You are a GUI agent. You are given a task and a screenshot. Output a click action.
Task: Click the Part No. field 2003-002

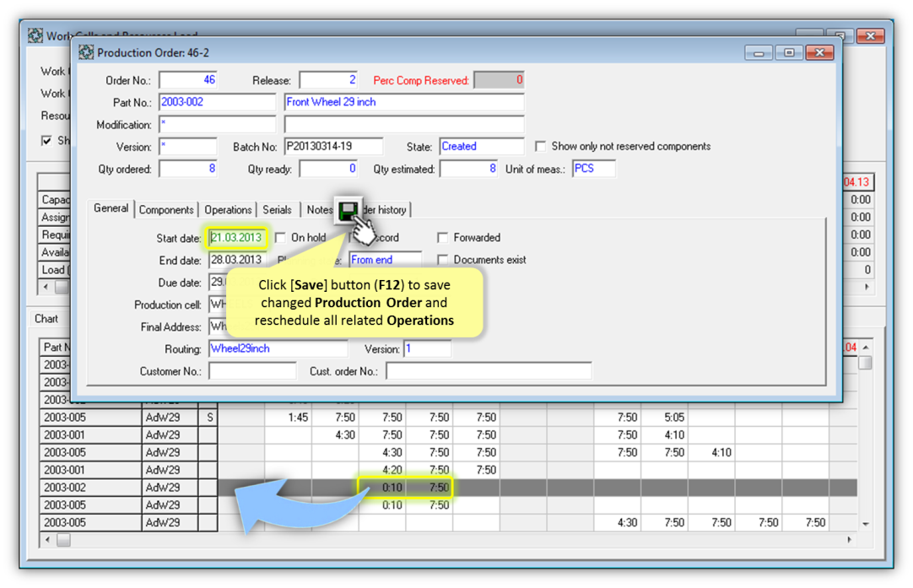tap(217, 102)
